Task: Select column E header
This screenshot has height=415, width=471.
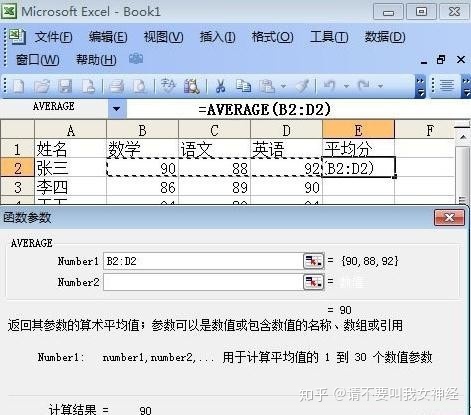Action: pyautogui.click(x=358, y=130)
